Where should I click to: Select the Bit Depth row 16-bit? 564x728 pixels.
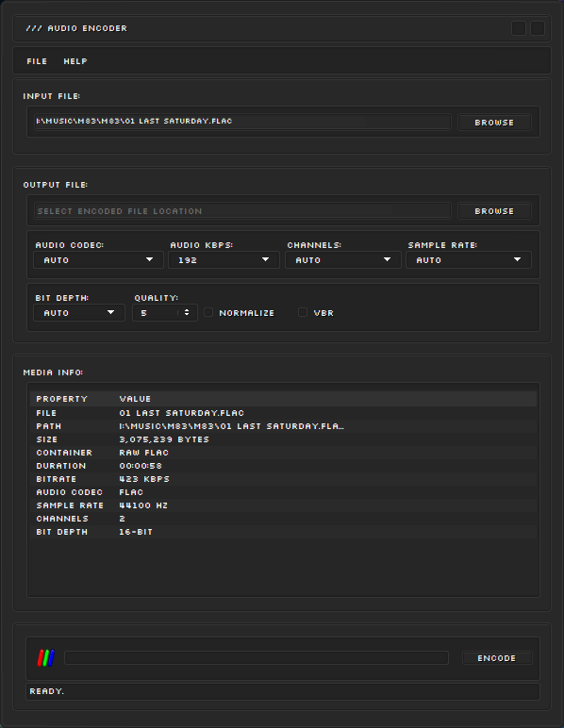click(x=284, y=532)
